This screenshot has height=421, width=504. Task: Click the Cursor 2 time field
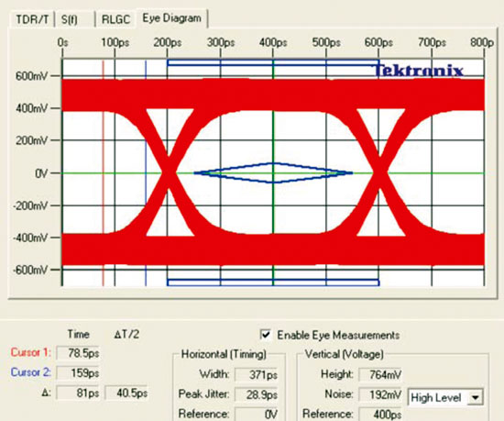[x=78, y=372]
